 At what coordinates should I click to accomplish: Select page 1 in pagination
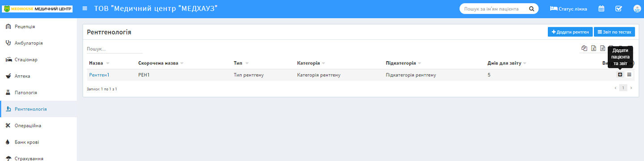coord(623,88)
